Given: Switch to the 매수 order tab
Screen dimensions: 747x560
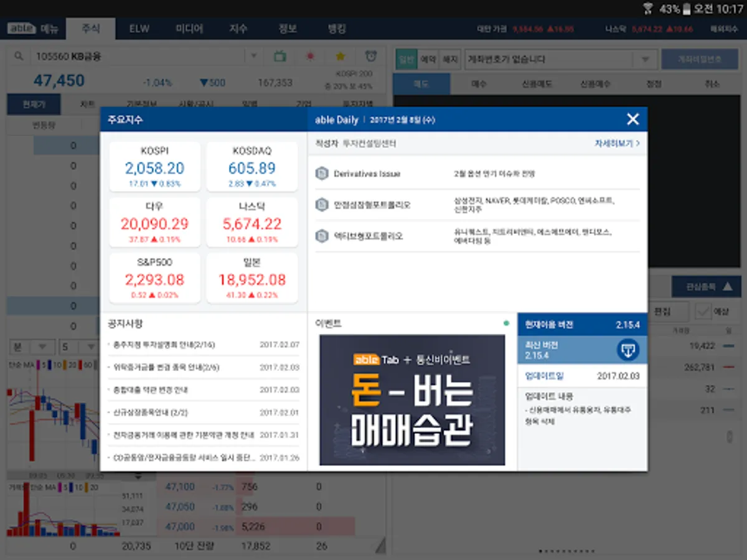Looking at the screenshot, I should click(479, 84).
